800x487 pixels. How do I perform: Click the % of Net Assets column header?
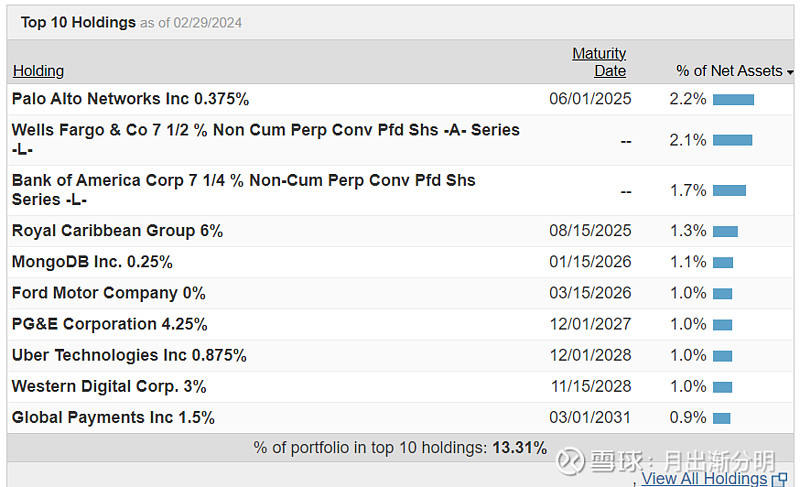click(729, 71)
